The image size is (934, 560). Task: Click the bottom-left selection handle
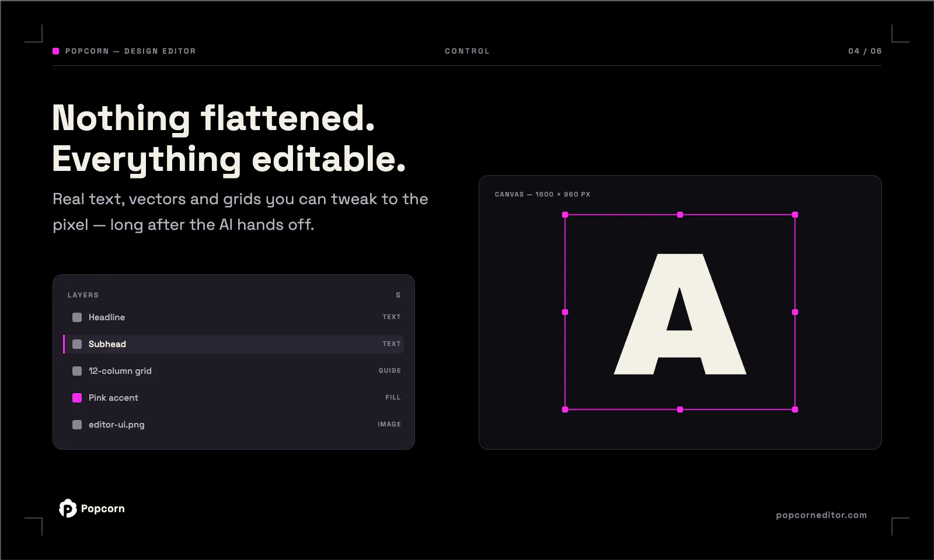[x=565, y=409]
